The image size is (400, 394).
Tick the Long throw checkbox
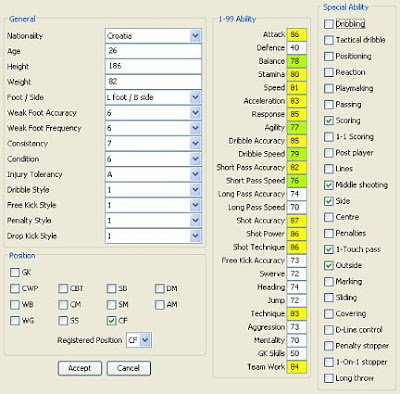329,378
